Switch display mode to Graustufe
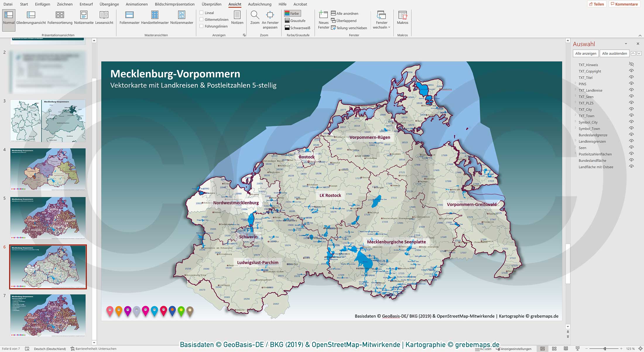This screenshot has height=352, width=644. coord(297,20)
